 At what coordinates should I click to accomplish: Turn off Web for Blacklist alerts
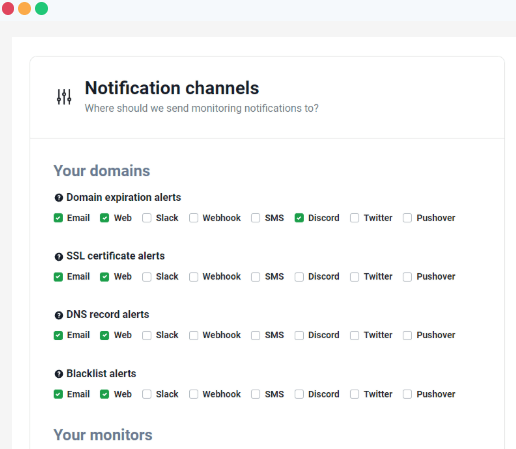(105, 394)
